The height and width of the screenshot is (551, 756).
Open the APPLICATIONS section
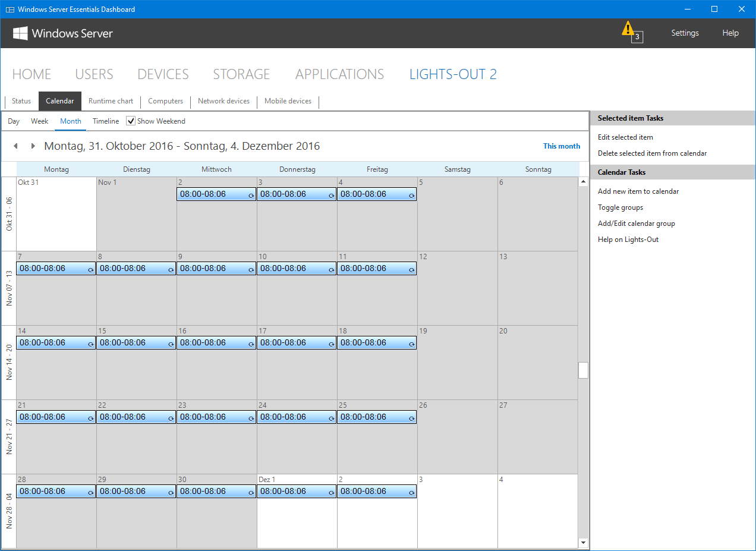339,74
